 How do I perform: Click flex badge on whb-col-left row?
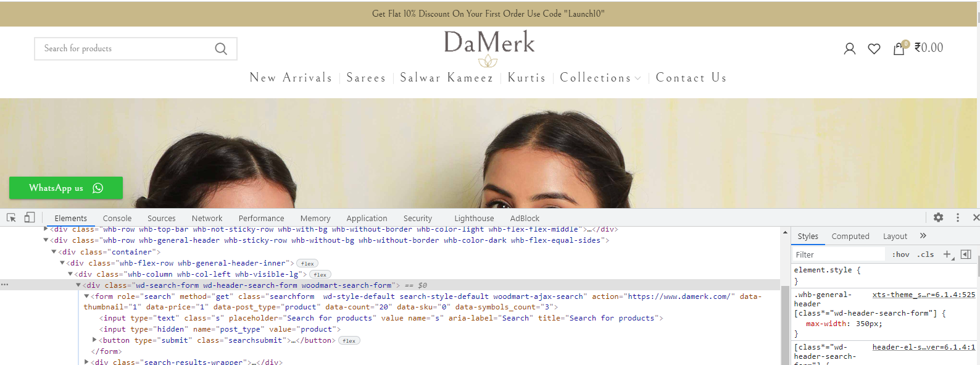point(320,275)
